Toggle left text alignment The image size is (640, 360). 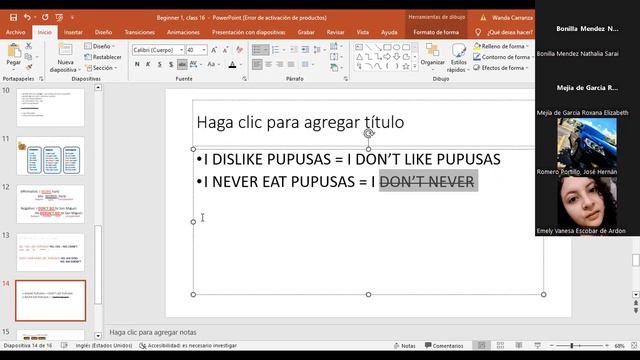(x=257, y=64)
